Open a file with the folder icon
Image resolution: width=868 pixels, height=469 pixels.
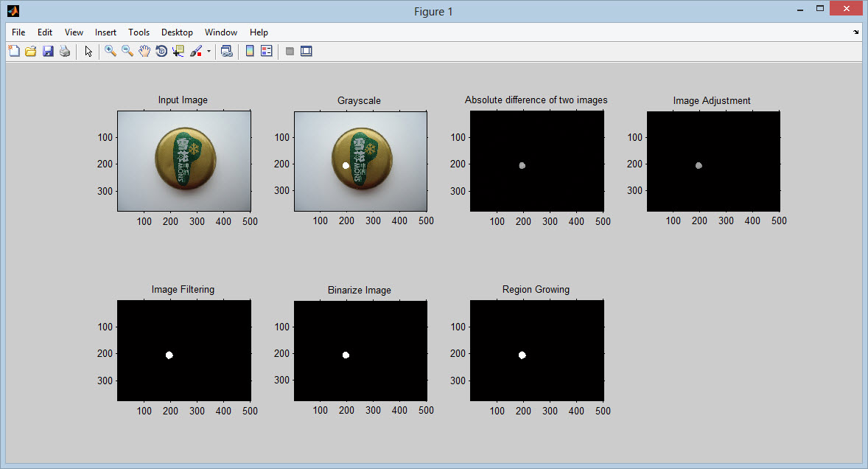31,52
